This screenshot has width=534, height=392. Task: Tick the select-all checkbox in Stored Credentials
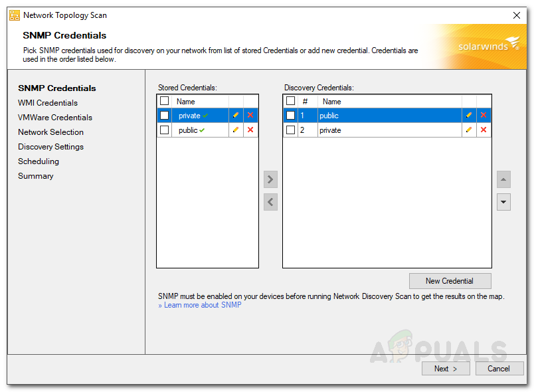coord(165,101)
